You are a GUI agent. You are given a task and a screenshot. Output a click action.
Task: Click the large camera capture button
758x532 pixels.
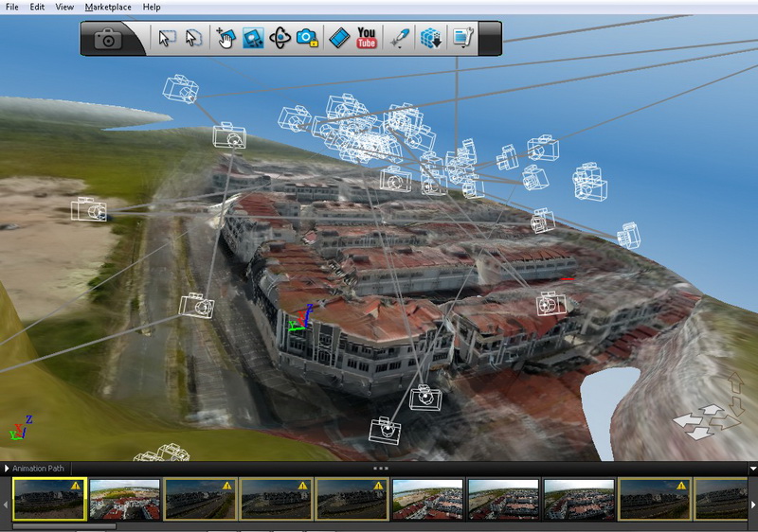[109, 39]
